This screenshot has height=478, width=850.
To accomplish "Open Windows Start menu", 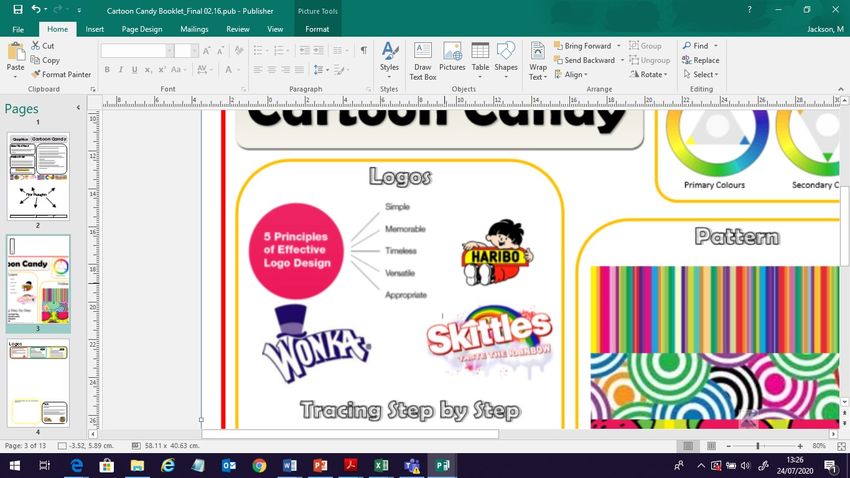I will tap(15, 466).
